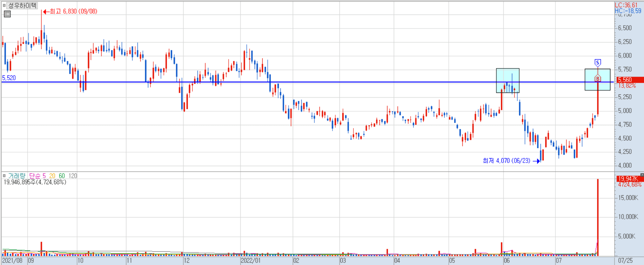
Task: Click the blue 5,520 horizontal line label
Action: click(x=9, y=78)
